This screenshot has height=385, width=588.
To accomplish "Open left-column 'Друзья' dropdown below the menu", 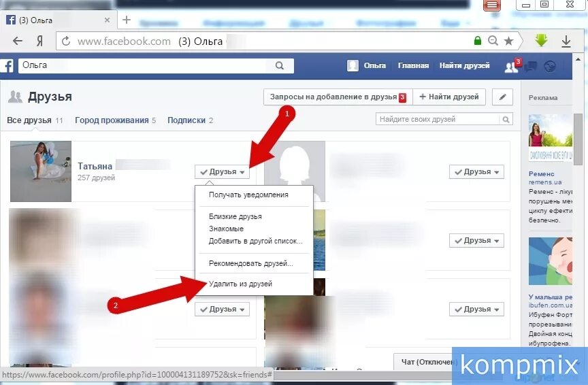I will coord(222,309).
